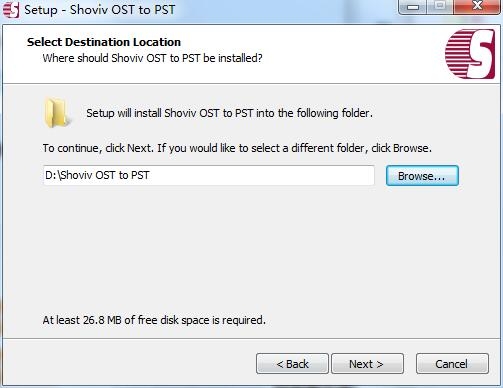Open the Browse... folder picker
The image size is (503, 388).
[x=422, y=176]
